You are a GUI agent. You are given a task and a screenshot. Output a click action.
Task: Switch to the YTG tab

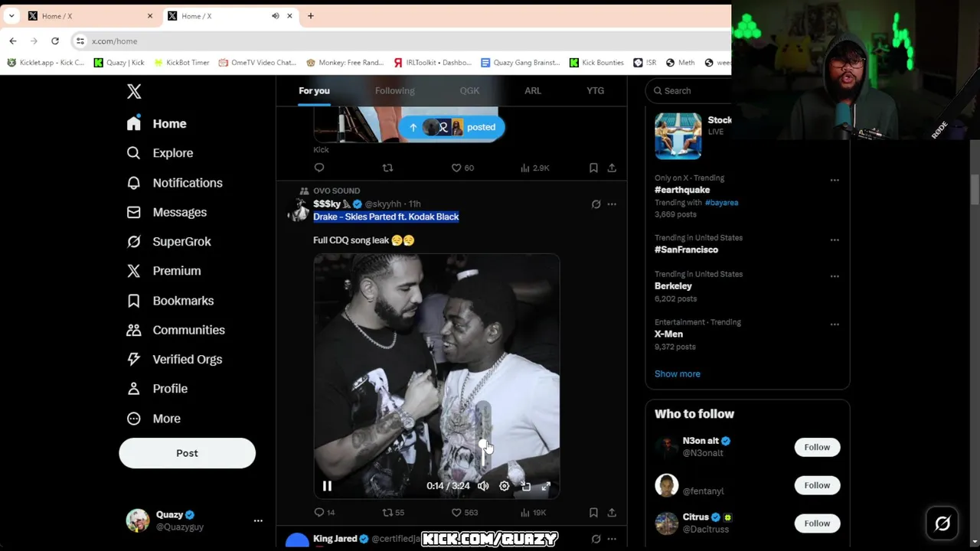(x=595, y=90)
